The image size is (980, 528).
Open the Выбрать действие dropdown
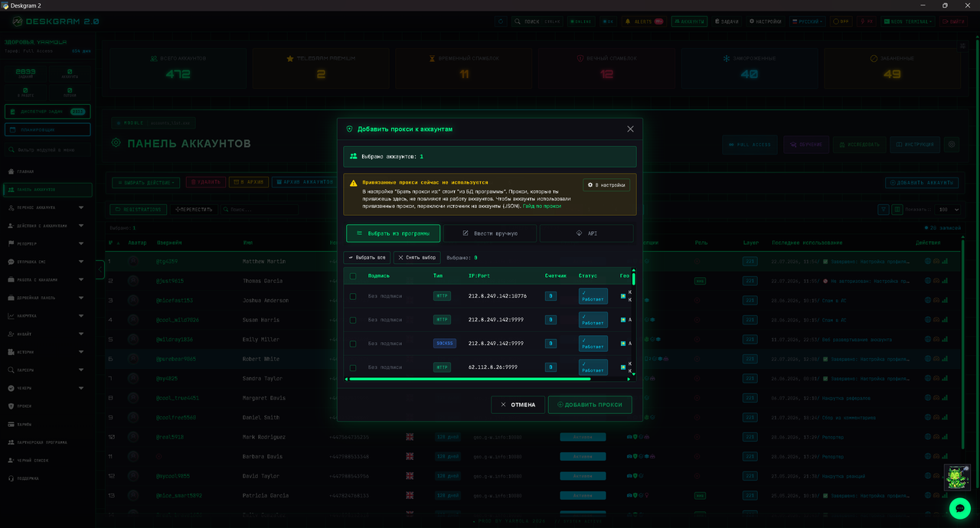(x=146, y=182)
